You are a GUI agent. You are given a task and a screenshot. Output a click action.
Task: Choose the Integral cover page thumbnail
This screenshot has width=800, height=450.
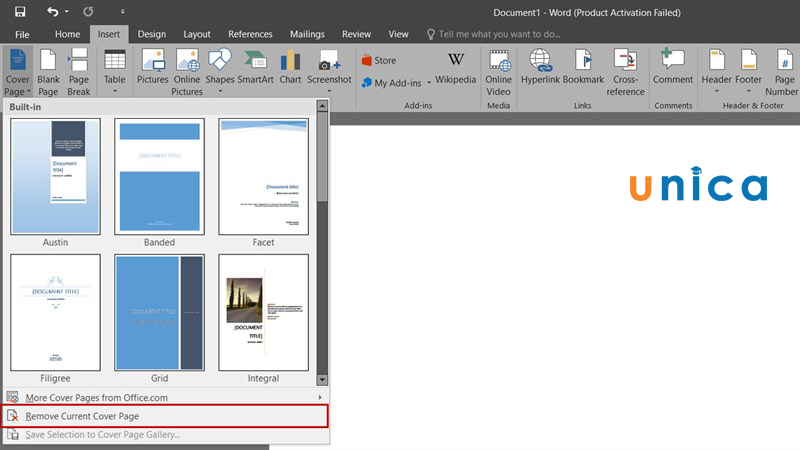point(263,312)
